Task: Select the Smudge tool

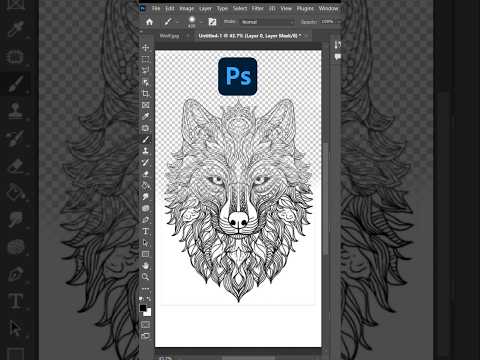Action: click(x=145, y=197)
